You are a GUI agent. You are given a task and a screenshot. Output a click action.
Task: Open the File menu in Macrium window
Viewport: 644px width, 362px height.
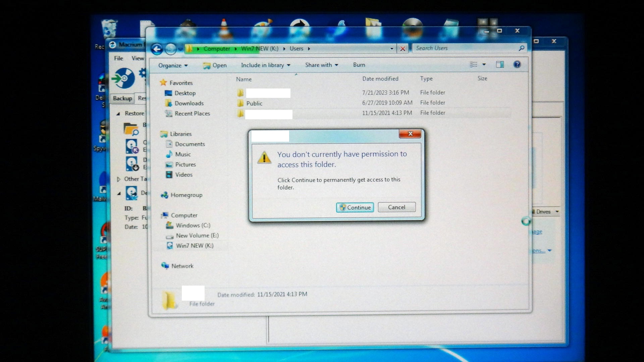pyautogui.click(x=118, y=58)
